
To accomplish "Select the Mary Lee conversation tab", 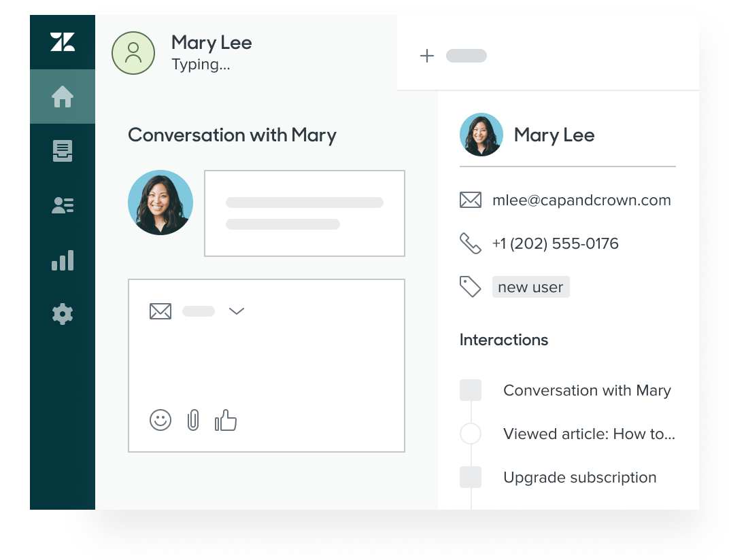I will 211,53.
